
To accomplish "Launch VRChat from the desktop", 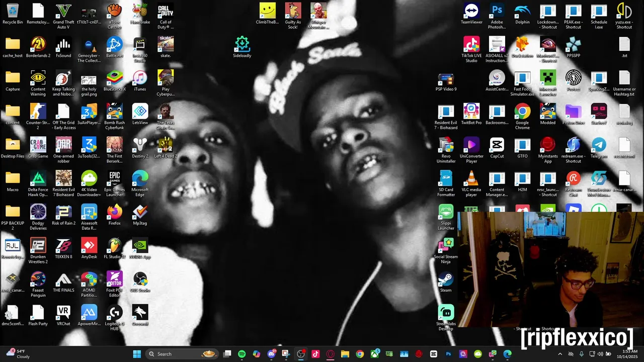I will pyautogui.click(x=63, y=316).
